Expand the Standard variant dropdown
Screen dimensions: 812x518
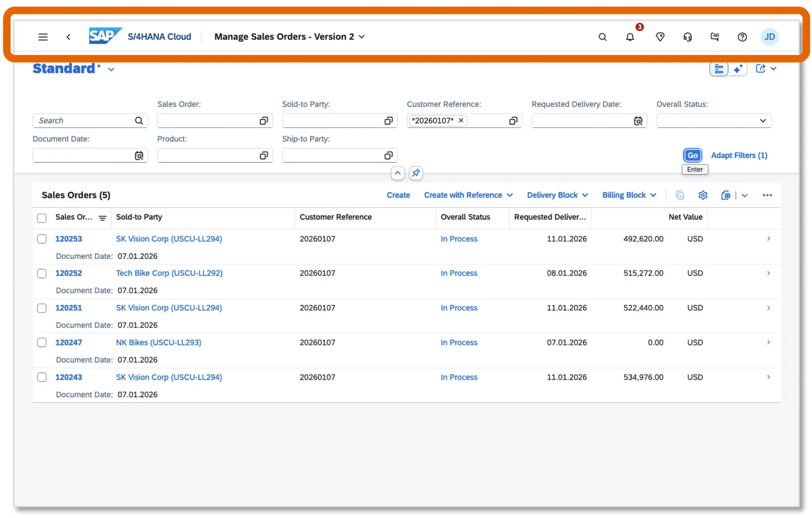pyautogui.click(x=111, y=69)
